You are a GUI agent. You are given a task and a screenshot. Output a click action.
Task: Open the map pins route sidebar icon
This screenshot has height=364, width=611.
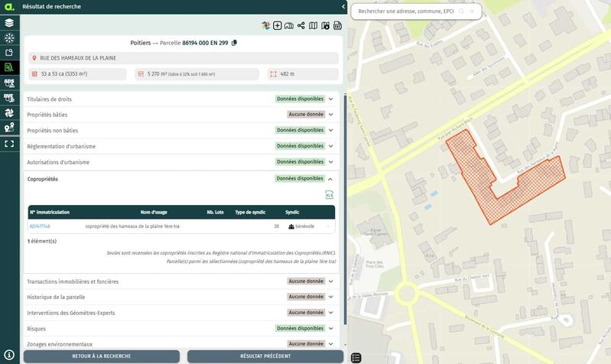(9, 128)
